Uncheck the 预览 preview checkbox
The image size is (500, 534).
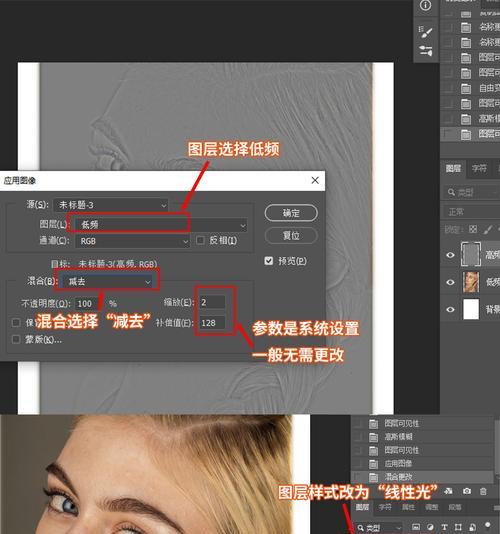coord(268,261)
